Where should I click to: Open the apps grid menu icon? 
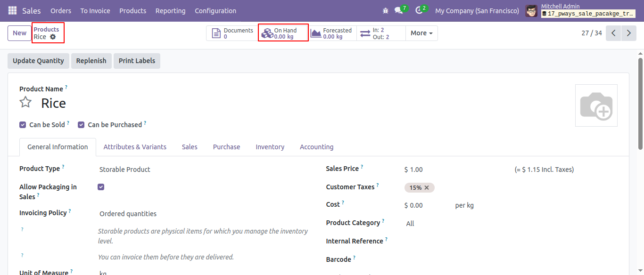click(x=12, y=10)
